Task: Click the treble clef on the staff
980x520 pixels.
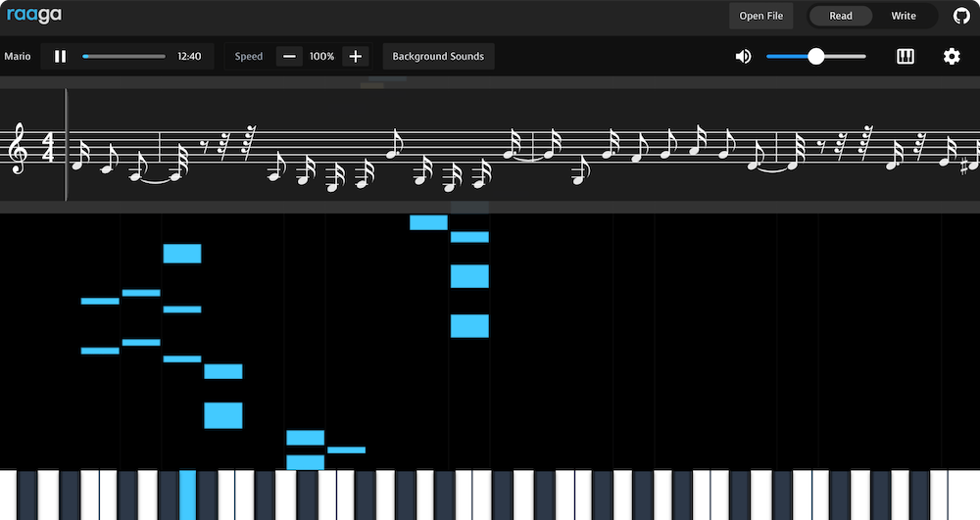Action: pos(18,148)
